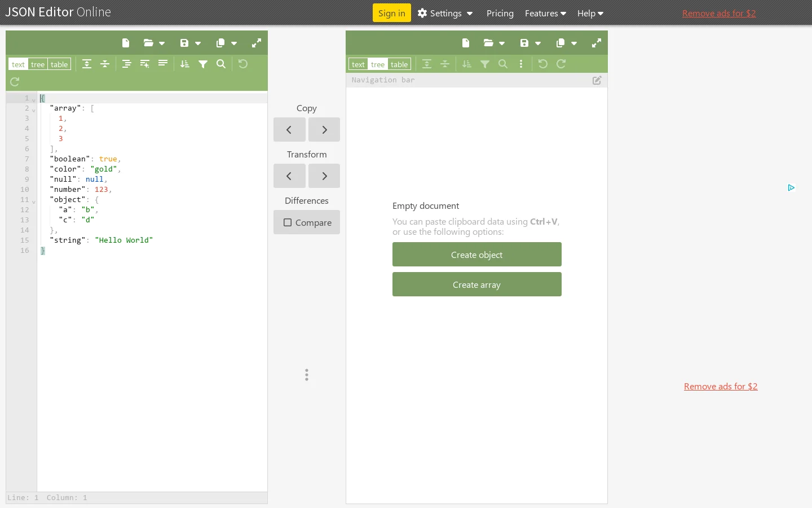
Task: Edit the navigation bar path
Action: pos(597,80)
